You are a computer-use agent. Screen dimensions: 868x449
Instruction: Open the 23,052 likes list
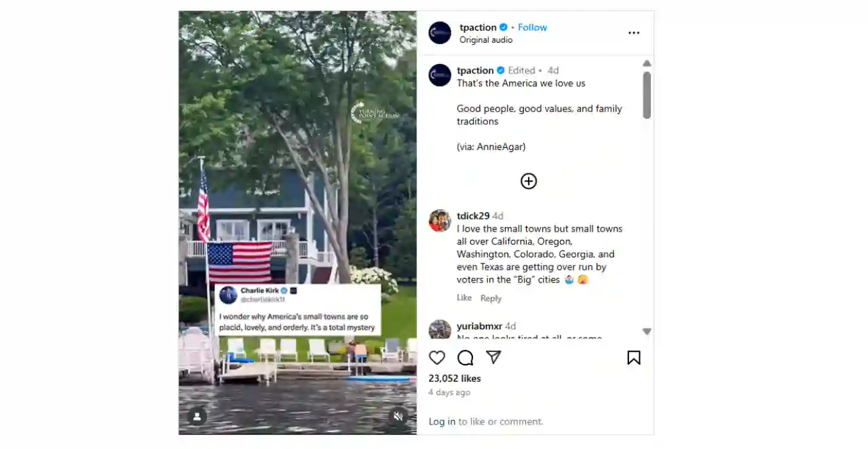coord(455,378)
